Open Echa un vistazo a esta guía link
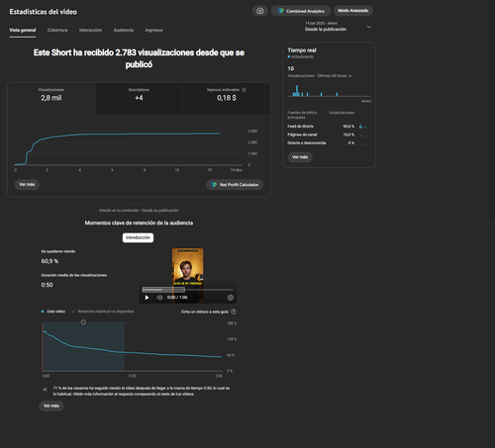The width and height of the screenshot is (495, 448). (205, 312)
